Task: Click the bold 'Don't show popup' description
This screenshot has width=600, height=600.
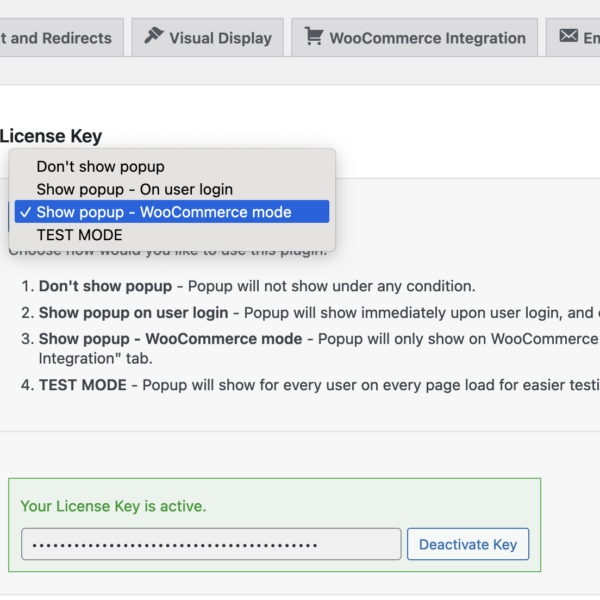Action: click(106, 286)
